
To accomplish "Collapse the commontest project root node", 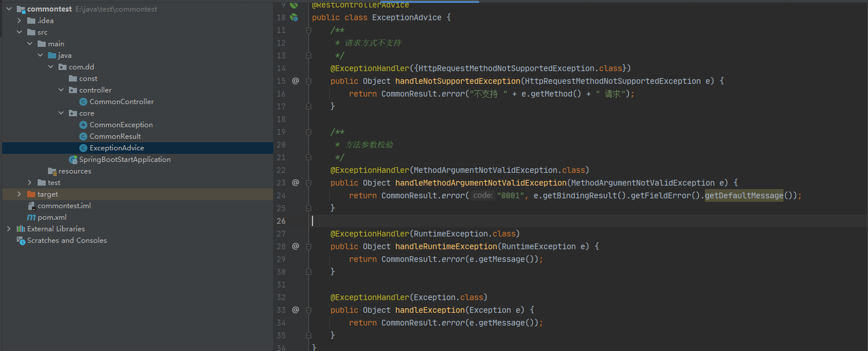I will 9,9.
